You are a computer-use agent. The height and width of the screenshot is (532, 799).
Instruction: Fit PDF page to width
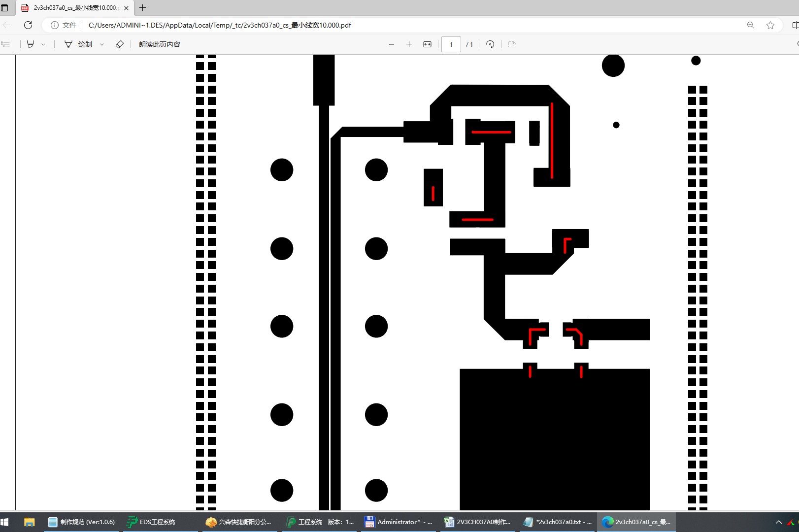(x=427, y=44)
